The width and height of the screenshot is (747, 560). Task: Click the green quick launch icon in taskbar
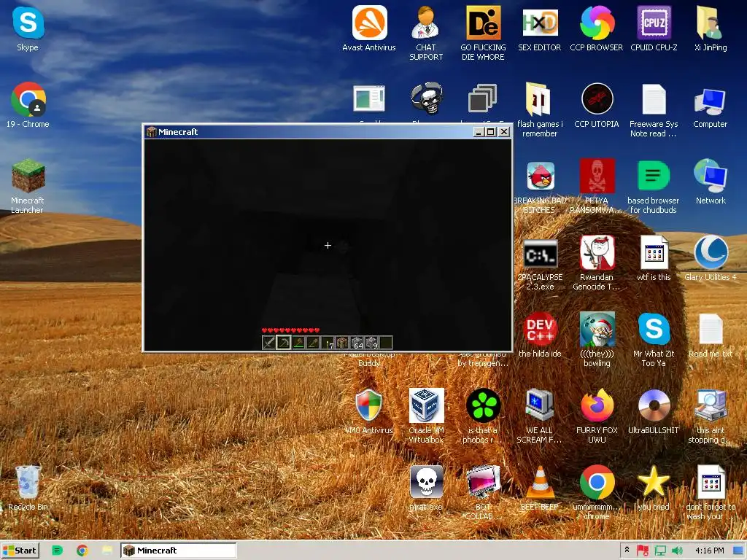pos(57,551)
